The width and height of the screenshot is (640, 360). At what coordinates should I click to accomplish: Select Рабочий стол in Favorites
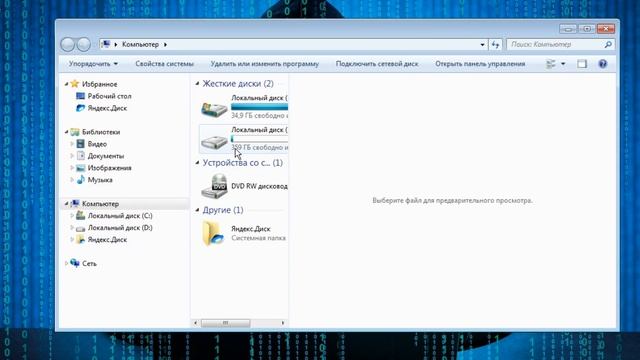(x=109, y=96)
